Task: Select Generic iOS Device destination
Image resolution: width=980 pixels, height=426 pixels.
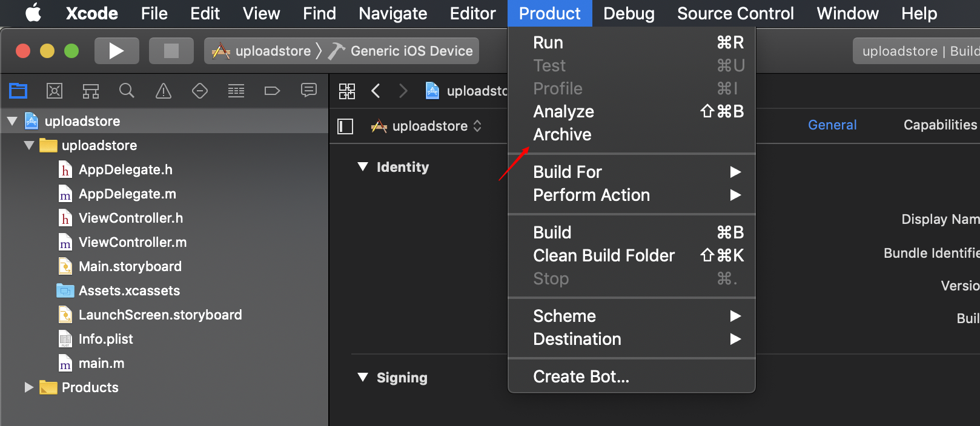Action: (402, 51)
